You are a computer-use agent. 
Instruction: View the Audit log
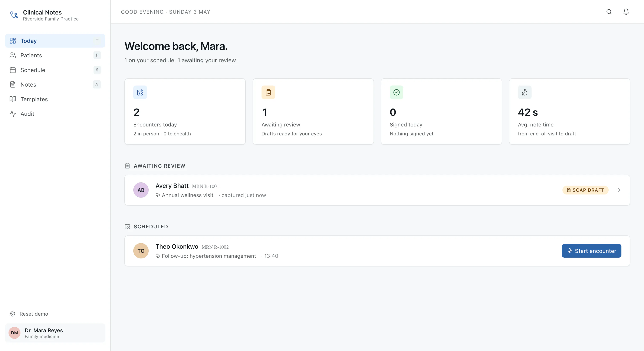tap(55, 114)
